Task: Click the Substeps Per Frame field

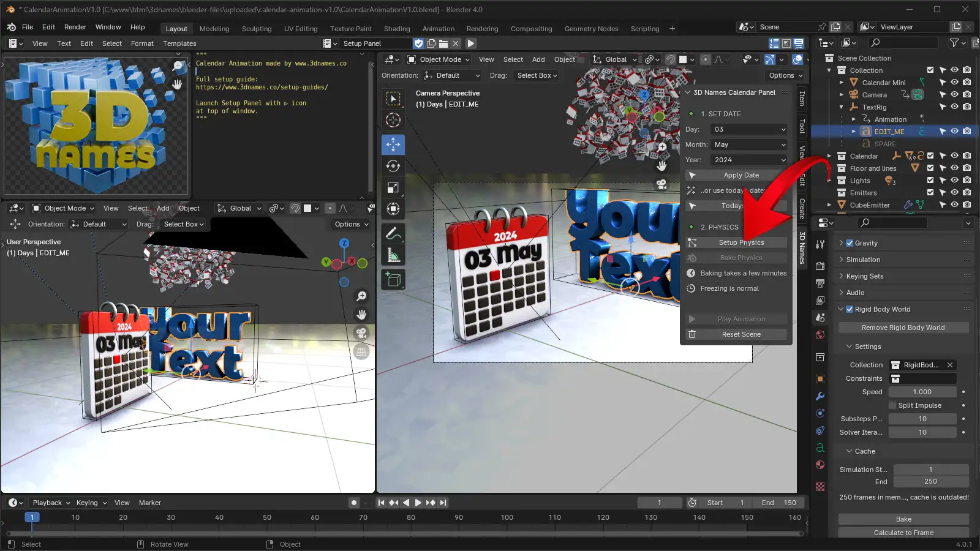Action: click(x=922, y=419)
